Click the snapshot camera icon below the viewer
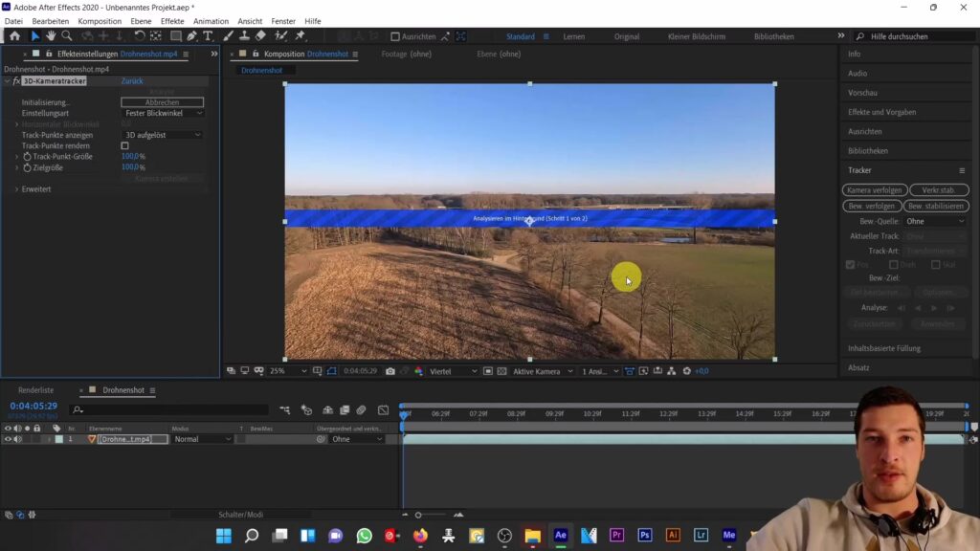 coord(390,371)
